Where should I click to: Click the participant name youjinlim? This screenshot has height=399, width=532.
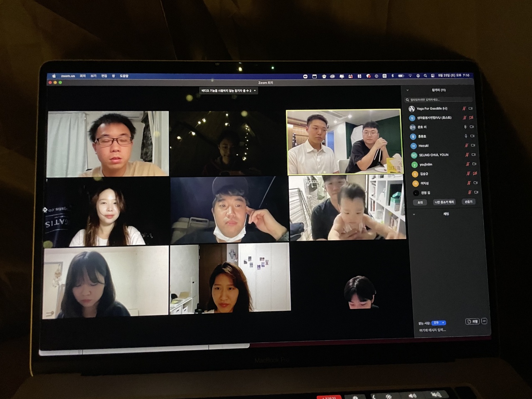(426, 165)
